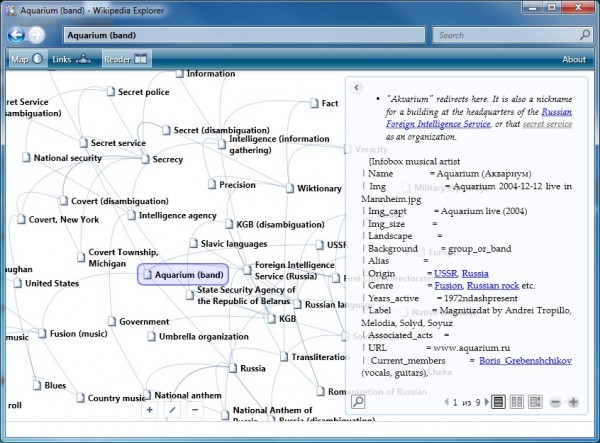Open the Russia link in Origin row
Viewport: 600px width, 443px height.
pyautogui.click(x=475, y=274)
